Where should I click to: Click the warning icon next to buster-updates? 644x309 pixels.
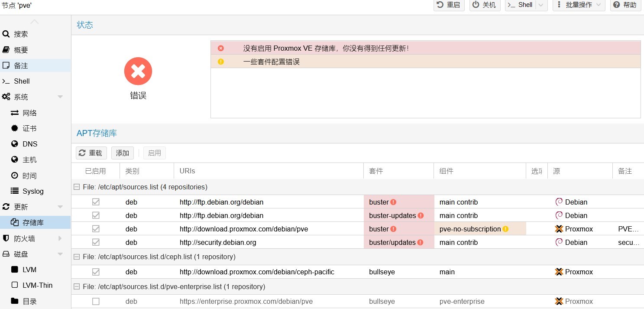coord(421,215)
